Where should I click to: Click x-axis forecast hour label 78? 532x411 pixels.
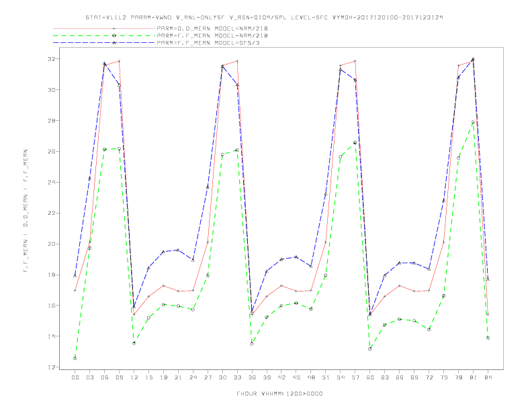(x=458, y=377)
